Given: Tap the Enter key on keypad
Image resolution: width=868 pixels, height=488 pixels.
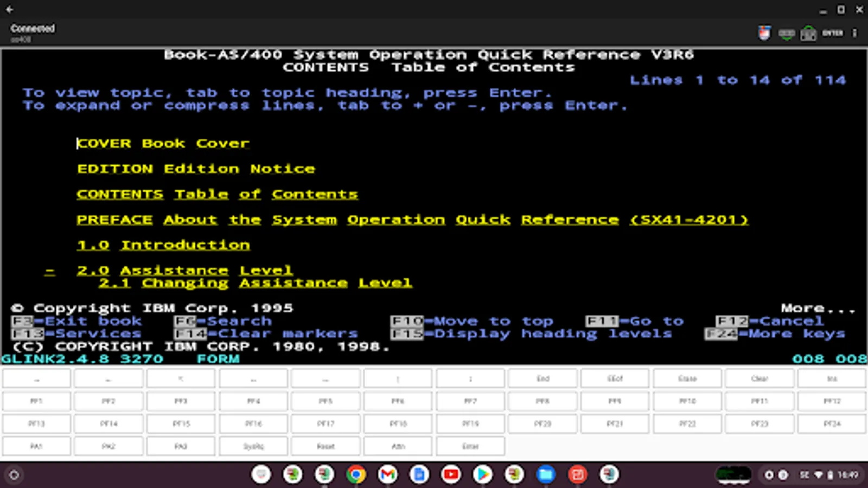Looking at the screenshot, I should [470, 446].
